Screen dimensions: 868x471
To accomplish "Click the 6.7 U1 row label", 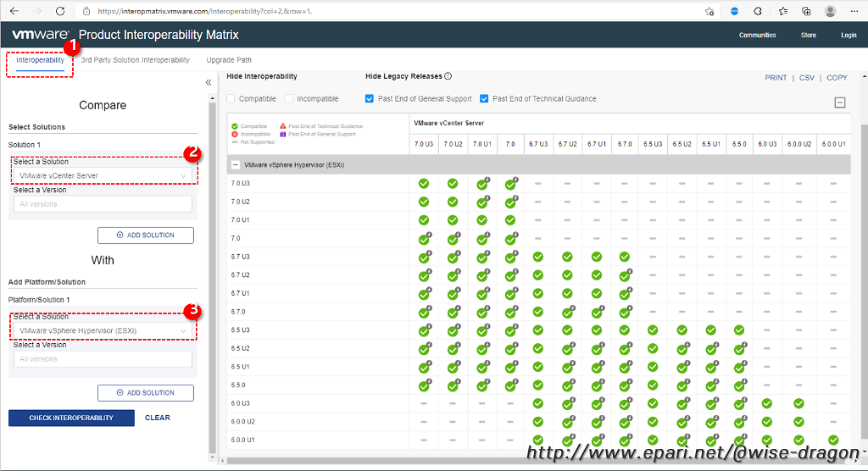I will pyautogui.click(x=240, y=293).
